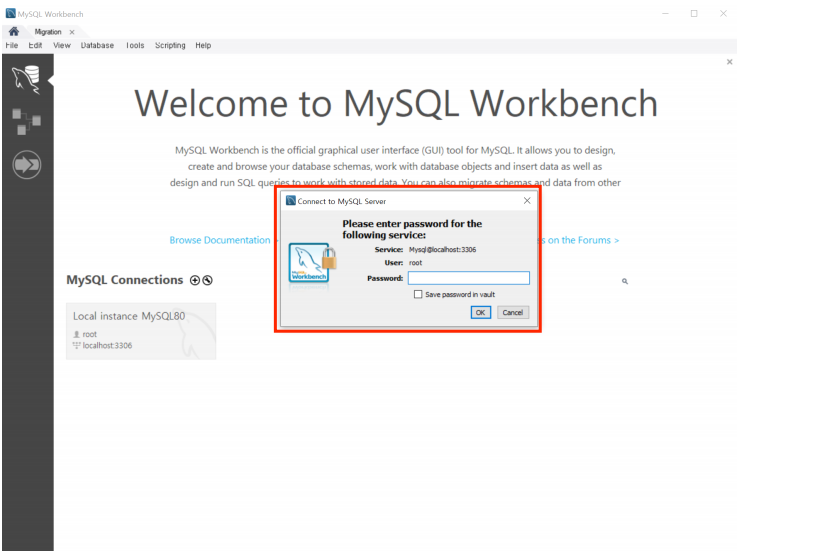Click the Welcome to MySQL Workbench heading
Screen dimensions: 814x551
click(x=396, y=103)
